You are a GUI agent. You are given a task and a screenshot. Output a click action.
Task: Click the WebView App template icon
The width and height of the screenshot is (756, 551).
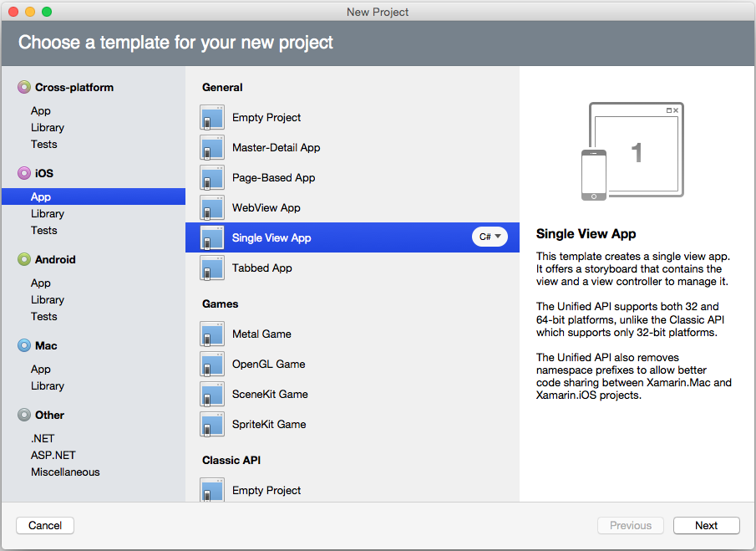click(212, 207)
